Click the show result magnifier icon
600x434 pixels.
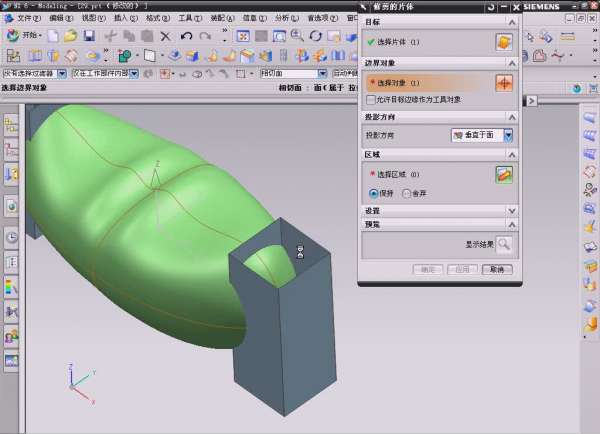point(504,244)
